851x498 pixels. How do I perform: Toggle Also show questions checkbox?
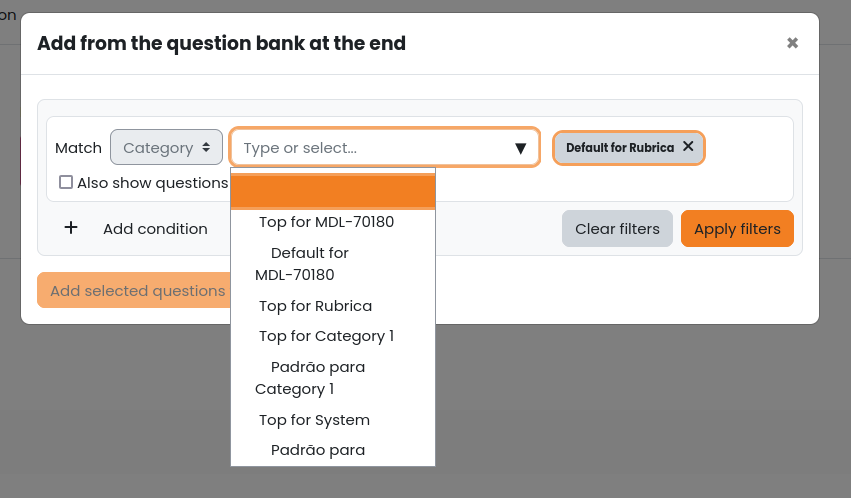click(x=66, y=182)
